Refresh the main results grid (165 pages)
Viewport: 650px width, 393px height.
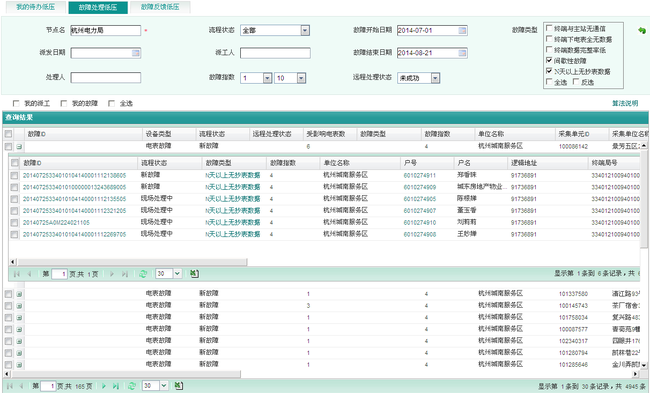(x=131, y=386)
